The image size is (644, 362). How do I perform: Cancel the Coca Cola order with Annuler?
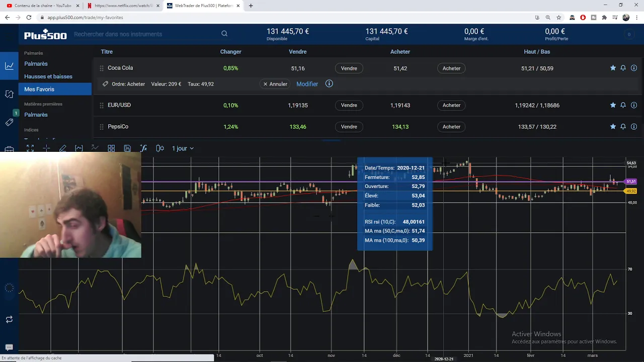pyautogui.click(x=275, y=84)
